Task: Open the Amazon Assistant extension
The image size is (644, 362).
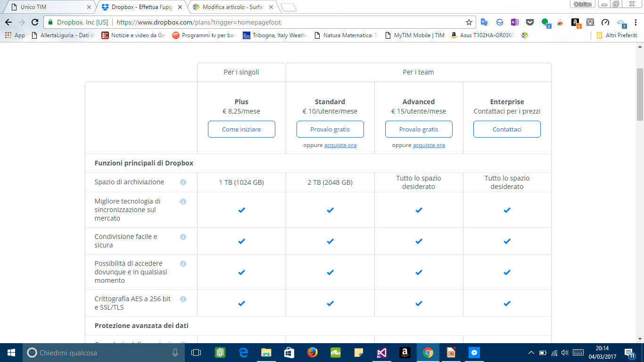Action: click(576, 23)
